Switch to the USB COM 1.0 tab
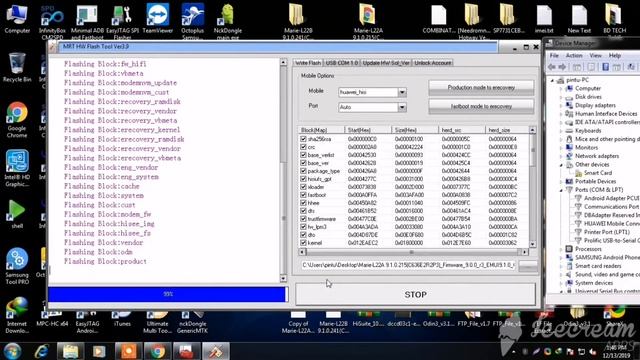This screenshot has width=640, height=360. pyautogui.click(x=342, y=63)
